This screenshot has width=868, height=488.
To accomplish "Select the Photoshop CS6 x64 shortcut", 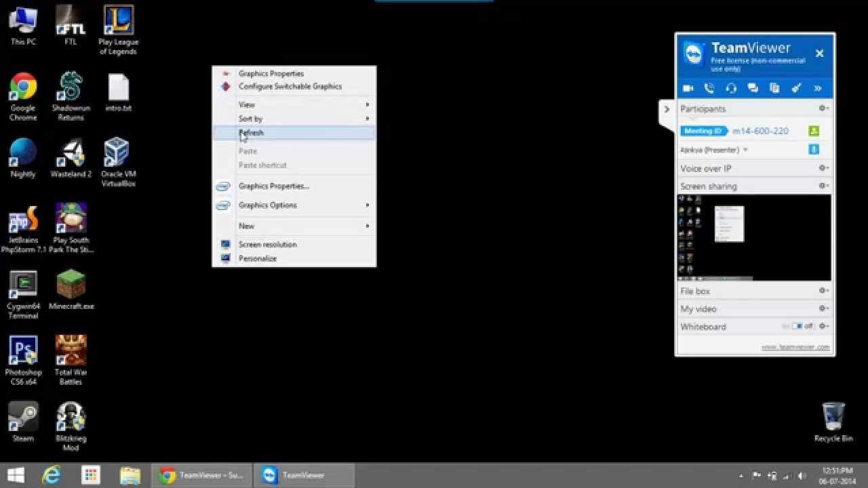I will point(23,361).
